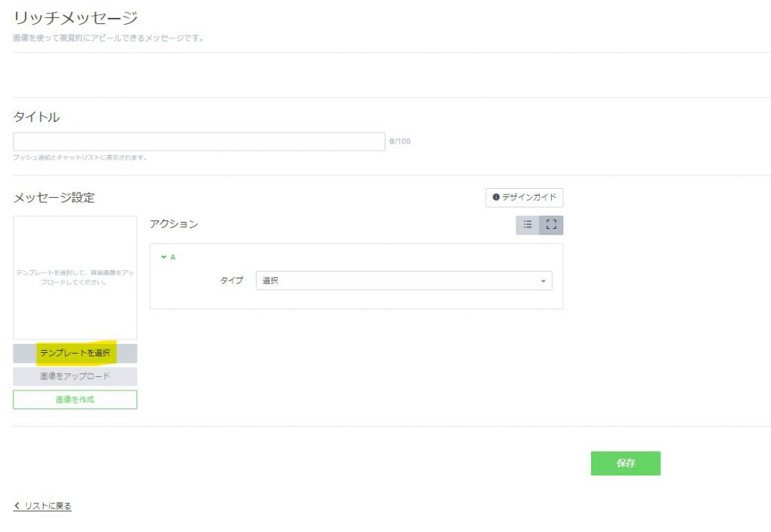Image resolution: width=771 pixels, height=532 pixels.
Task: Collapse action A with green chevron
Action: pos(163,257)
